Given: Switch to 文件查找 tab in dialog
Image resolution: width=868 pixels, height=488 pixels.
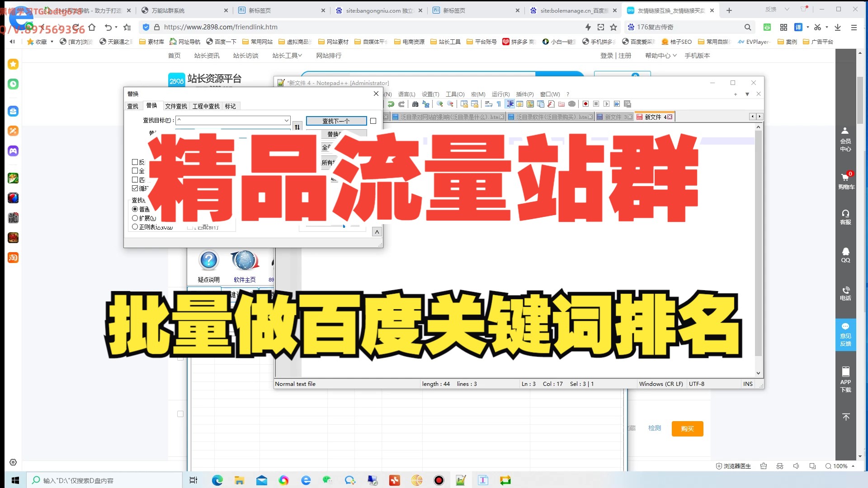Looking at the screenshot, I should point(176,106).
